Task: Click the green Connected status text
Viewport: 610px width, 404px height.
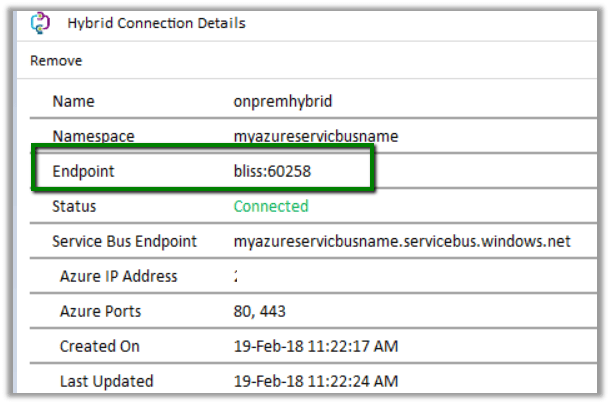Action: [271, 206]
